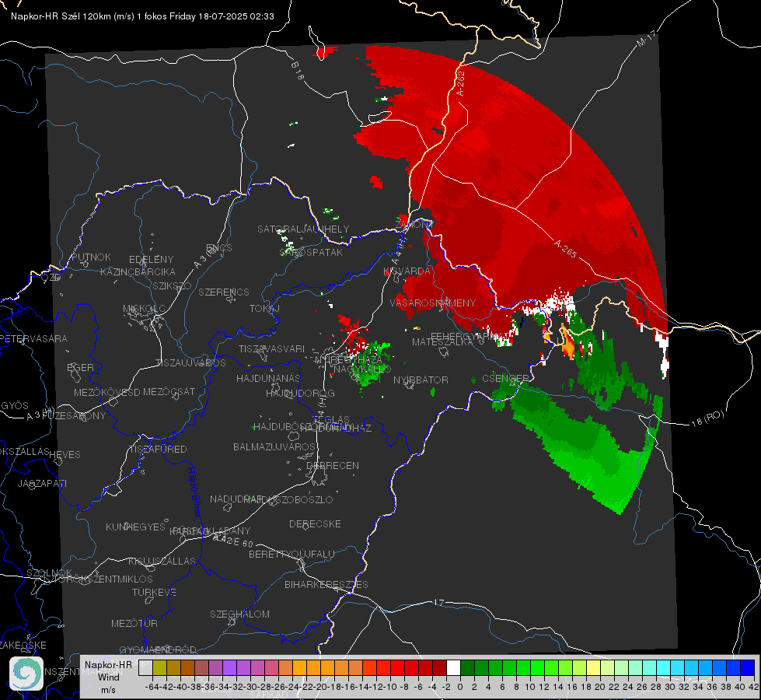The width and height of the screenshot is (761, 700).
Task: Click the Napkor-HR Wind m/s legend title
Action: (108, 677)
